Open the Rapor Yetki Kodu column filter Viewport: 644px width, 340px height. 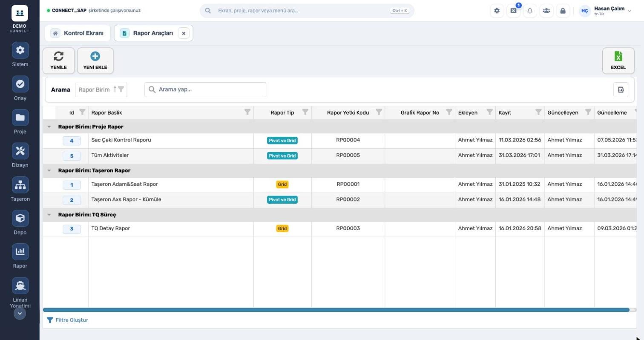click(379, 112)
